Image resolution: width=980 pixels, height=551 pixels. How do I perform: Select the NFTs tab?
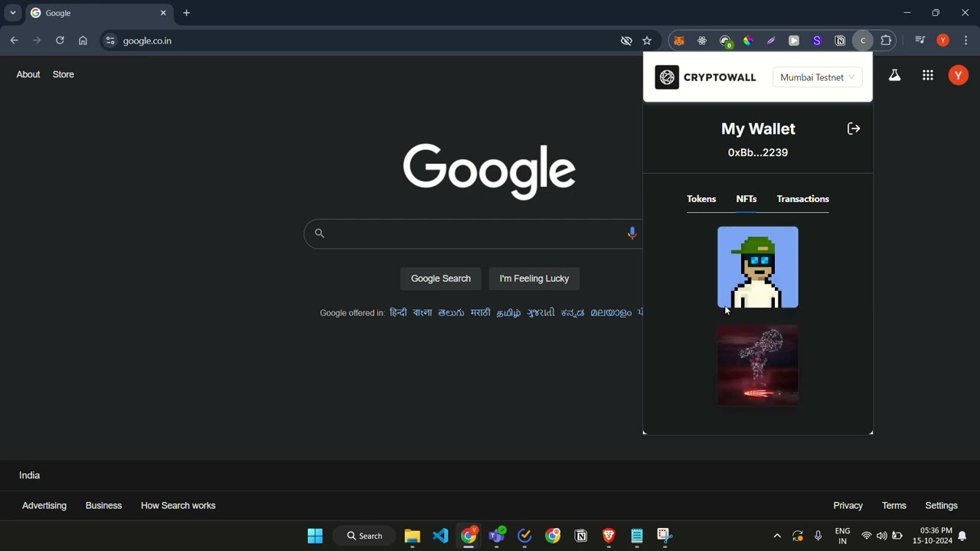click(746, 199)
